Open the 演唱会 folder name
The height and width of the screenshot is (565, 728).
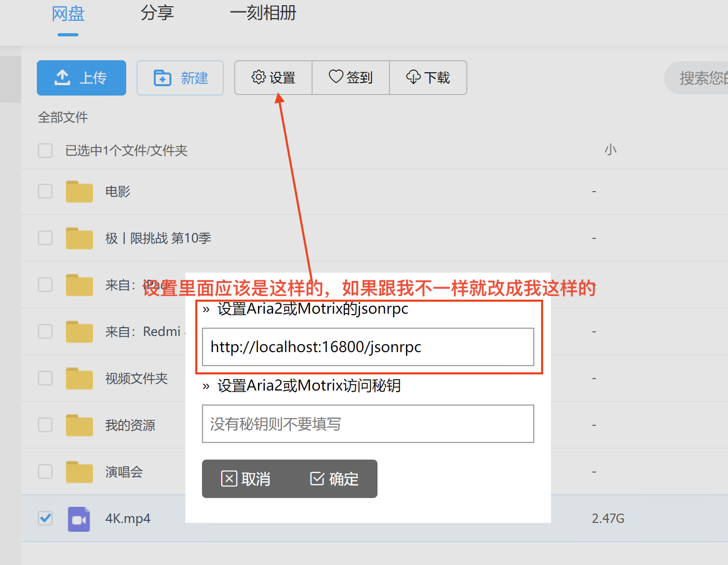pos(124,472)
